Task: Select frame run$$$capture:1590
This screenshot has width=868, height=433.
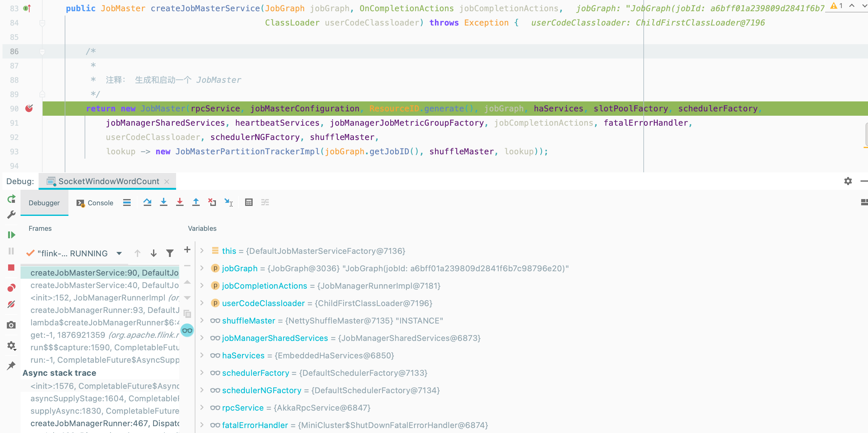Action: coord(100,347)
